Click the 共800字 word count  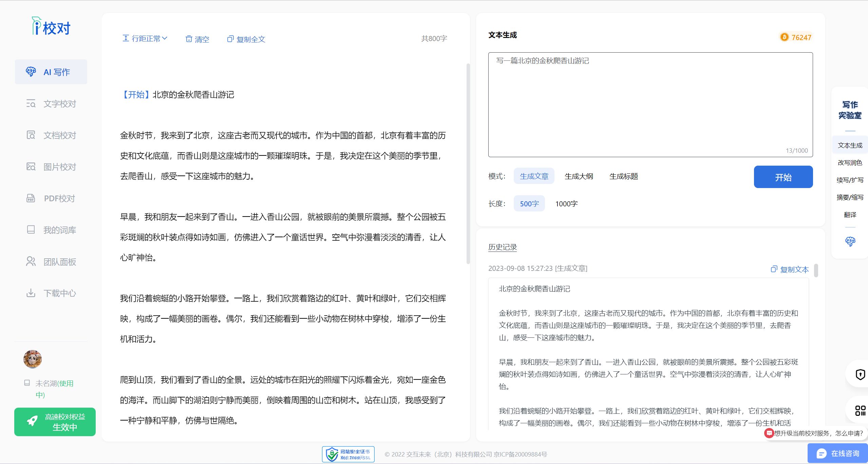pos(434,39)
